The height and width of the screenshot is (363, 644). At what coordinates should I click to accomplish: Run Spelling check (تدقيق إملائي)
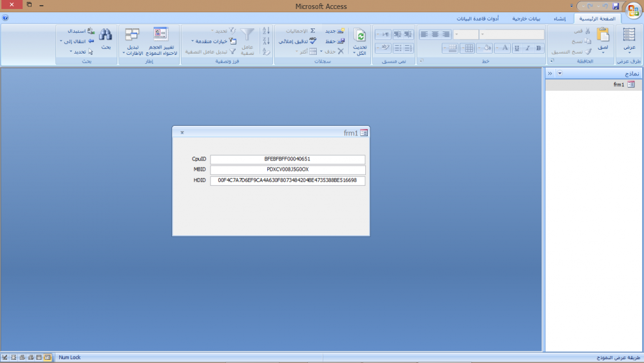(298, 41)
